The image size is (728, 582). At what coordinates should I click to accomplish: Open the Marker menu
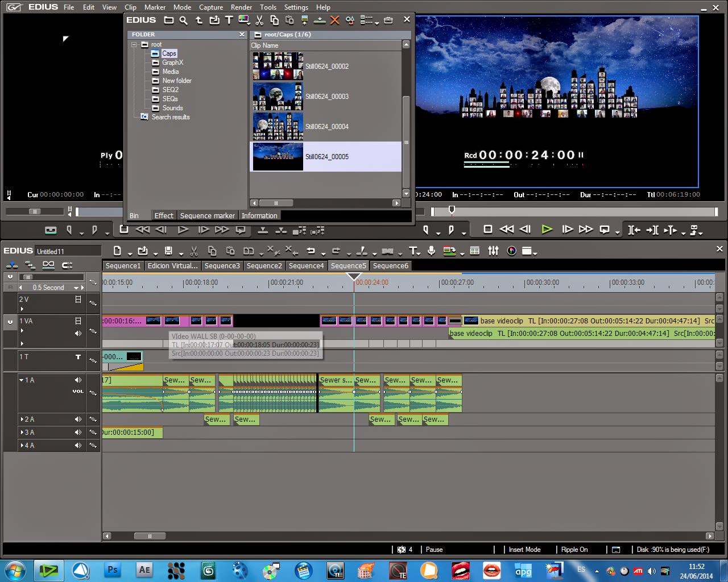click(155, 7)
